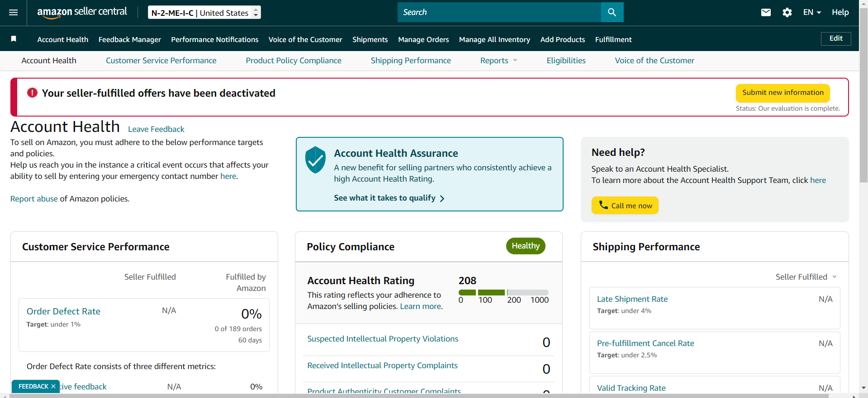The image size is (868, 398).
Task: Open the mail messages icon
Action: [x=766, y=13]
